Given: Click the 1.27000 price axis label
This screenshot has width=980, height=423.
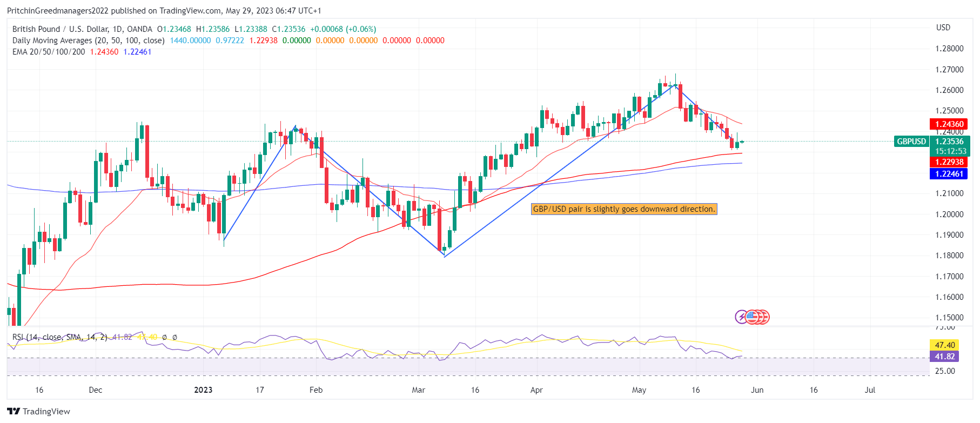Looking at the screenshot, I should pos(949,70).
